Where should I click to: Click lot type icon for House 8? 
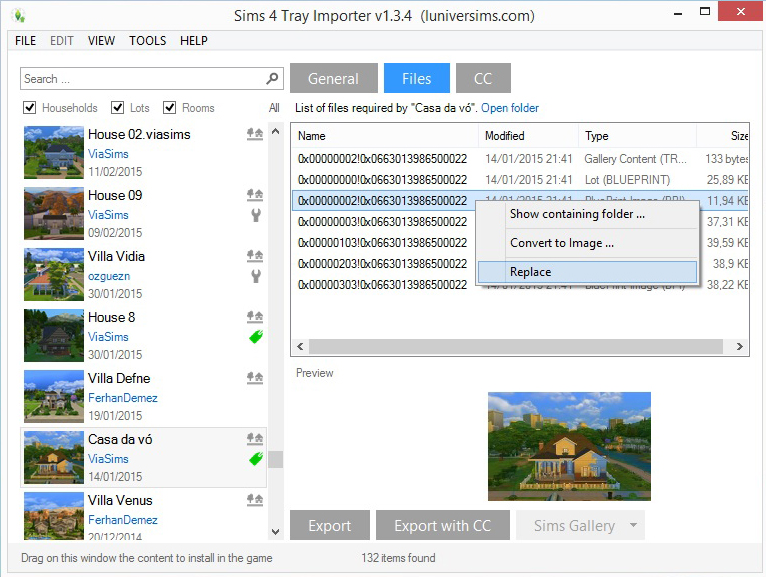(x=255, y=317)
